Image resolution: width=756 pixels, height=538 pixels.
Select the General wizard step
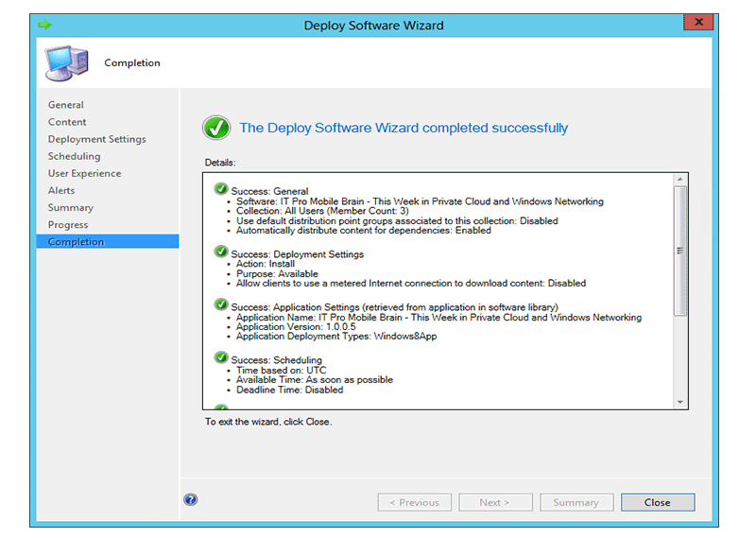point(66,105)
